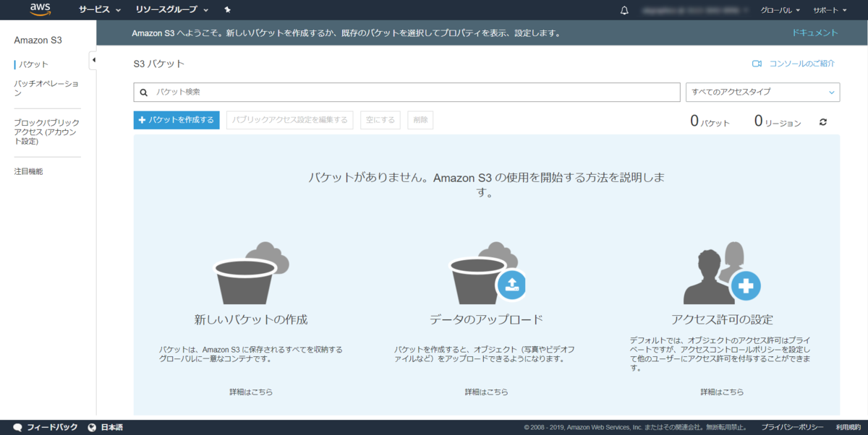Open プライバシーポリシー footer link

click(x=792, y=428)
